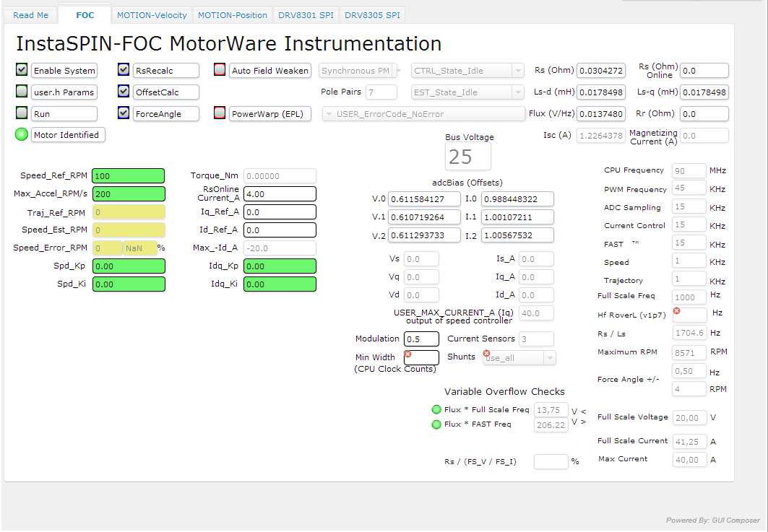
Task: Click the red error icon on Shunts dropdown
Action: (486, 354)
